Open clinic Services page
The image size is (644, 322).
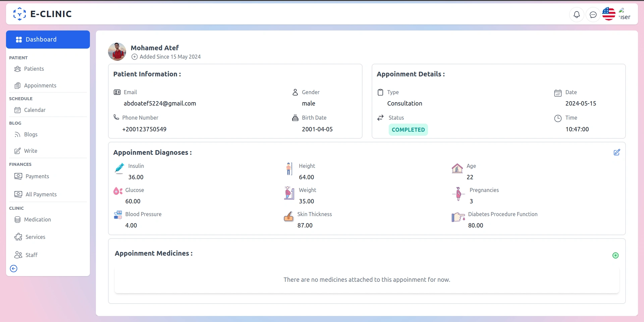[35, 237]
